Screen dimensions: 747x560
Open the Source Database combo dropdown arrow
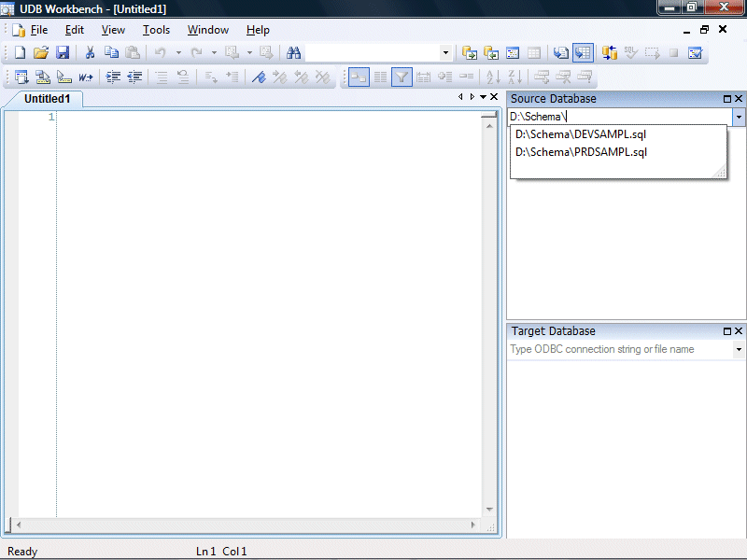pyautogui.click(x=739, y=117)
